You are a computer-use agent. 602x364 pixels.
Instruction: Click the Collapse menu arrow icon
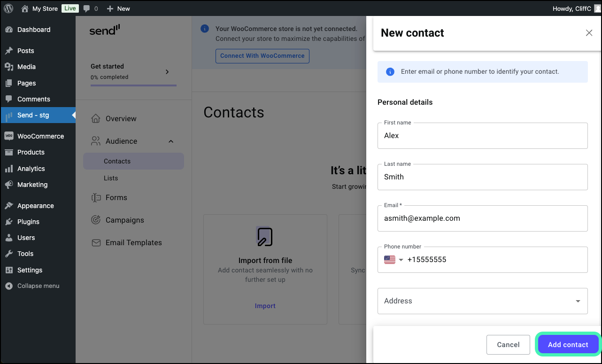(x=9, y=286)
